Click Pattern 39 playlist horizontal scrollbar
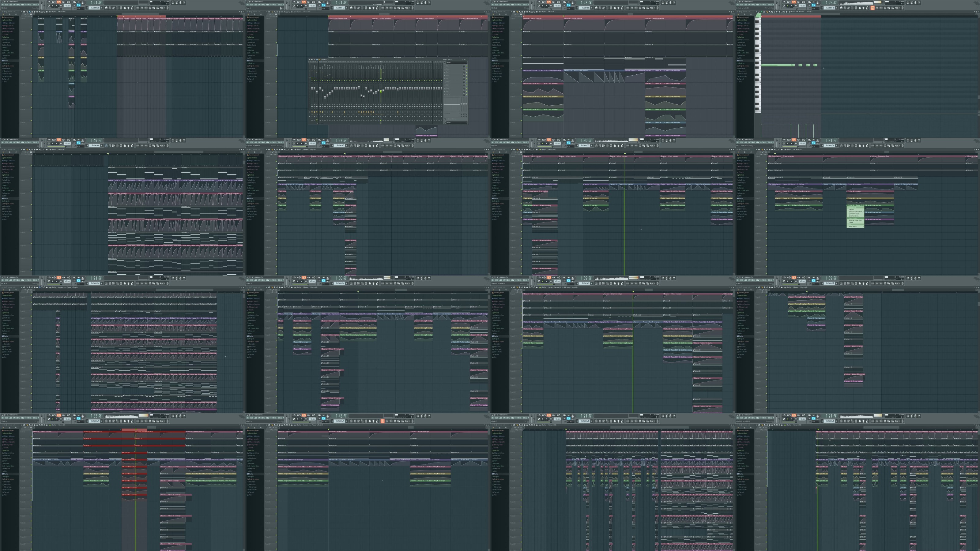Viewport: 980px width, 551px height. 140,14
